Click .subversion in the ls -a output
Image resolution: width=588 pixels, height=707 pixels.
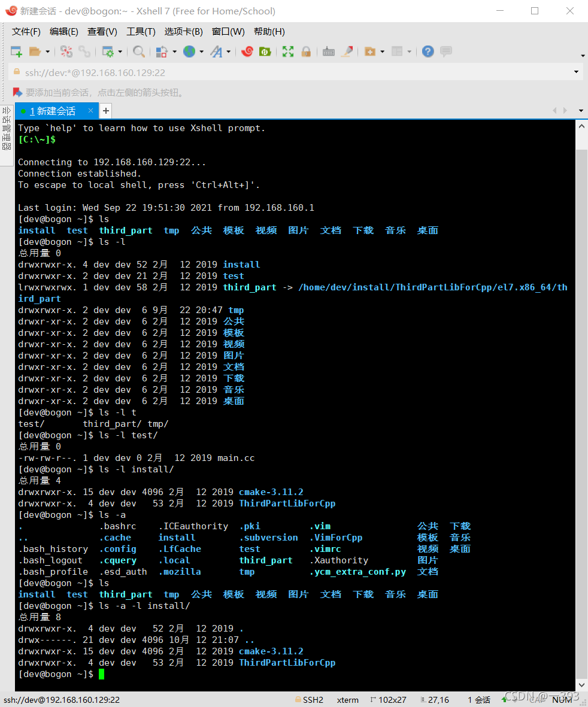[x=268, y=538]
